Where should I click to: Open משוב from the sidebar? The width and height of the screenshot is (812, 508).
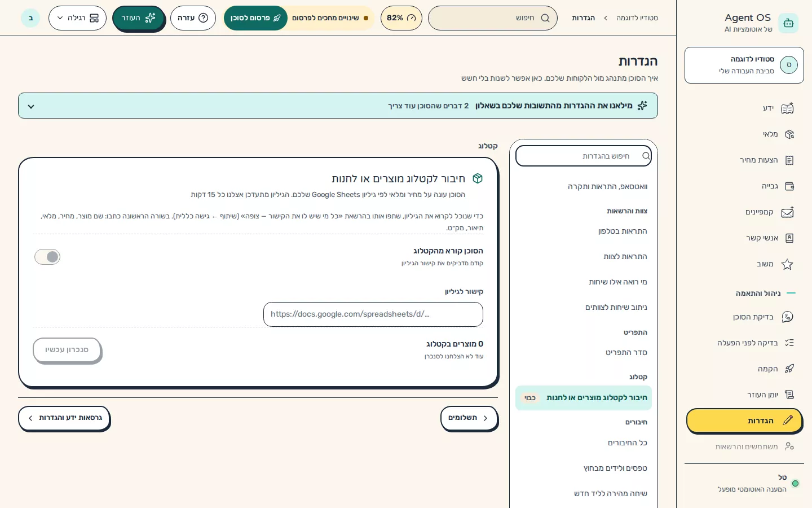pos(744,264)
